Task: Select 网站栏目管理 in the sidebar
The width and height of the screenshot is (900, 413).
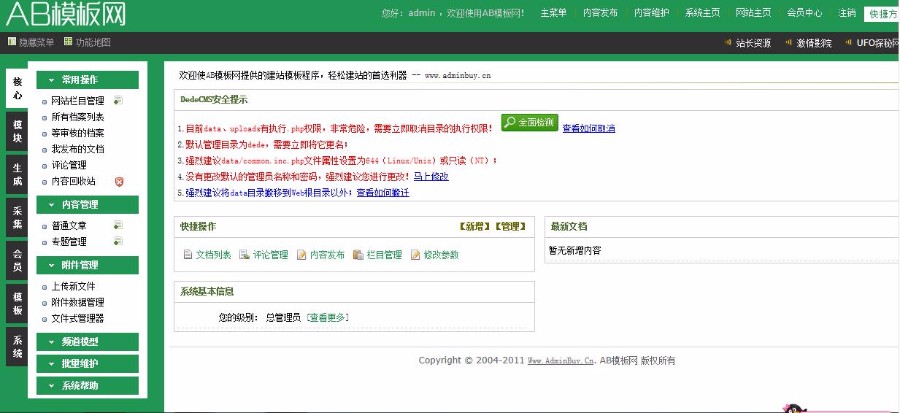Action: click(x=78, y=101)
